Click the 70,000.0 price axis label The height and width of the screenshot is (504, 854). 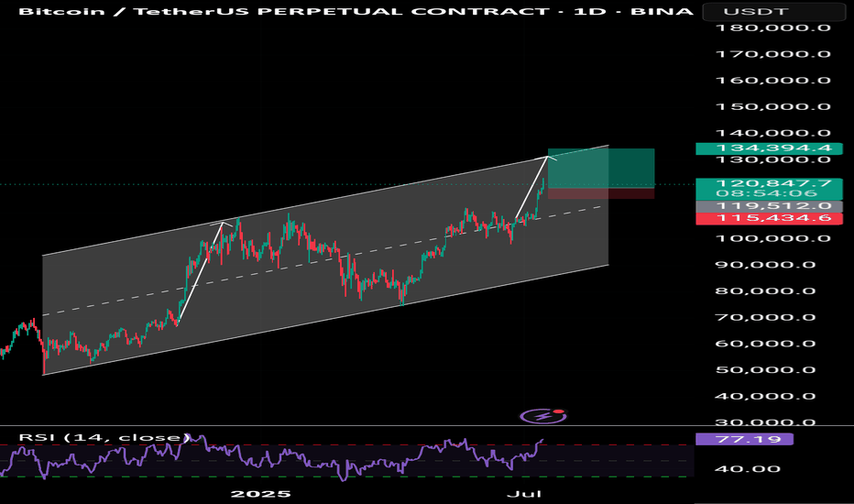point(765,318)
